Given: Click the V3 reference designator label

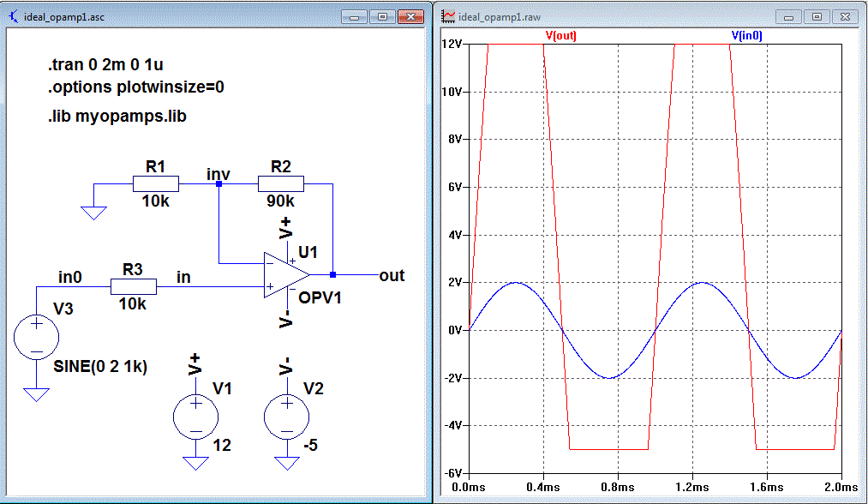Looking at the screenshot, I should pyautogui.click(x=63, y=309).
